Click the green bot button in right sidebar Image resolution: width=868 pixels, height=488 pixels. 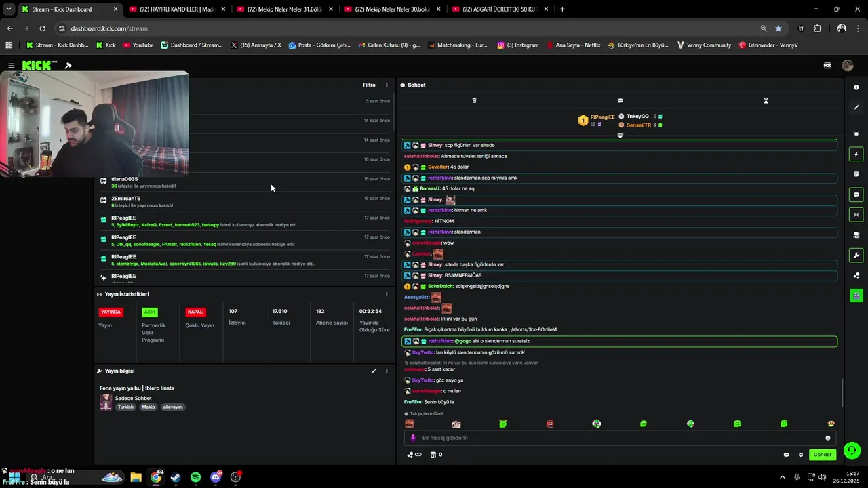point(856,296)
